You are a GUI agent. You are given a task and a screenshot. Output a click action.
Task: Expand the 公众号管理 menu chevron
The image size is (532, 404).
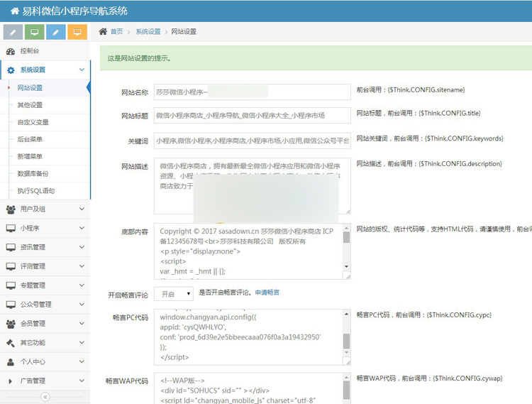tap(82, 304)
